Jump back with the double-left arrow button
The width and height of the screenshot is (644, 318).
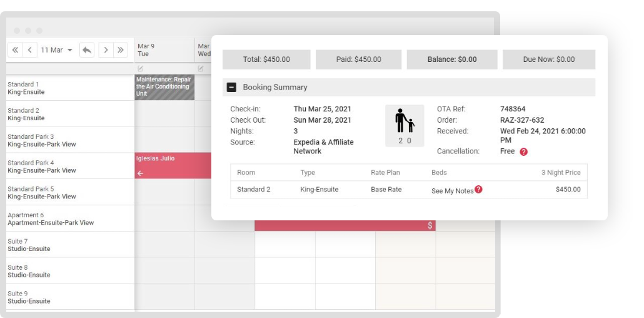(15, 50)
